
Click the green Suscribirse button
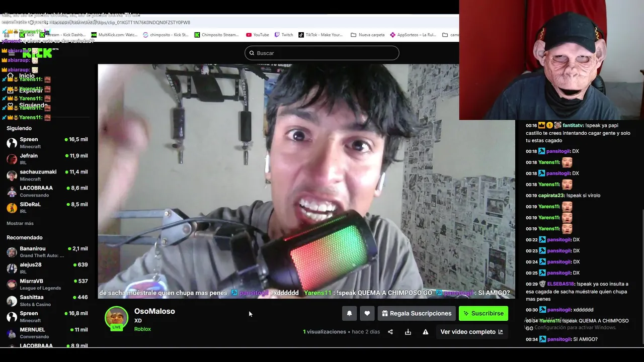coord(484,313)
